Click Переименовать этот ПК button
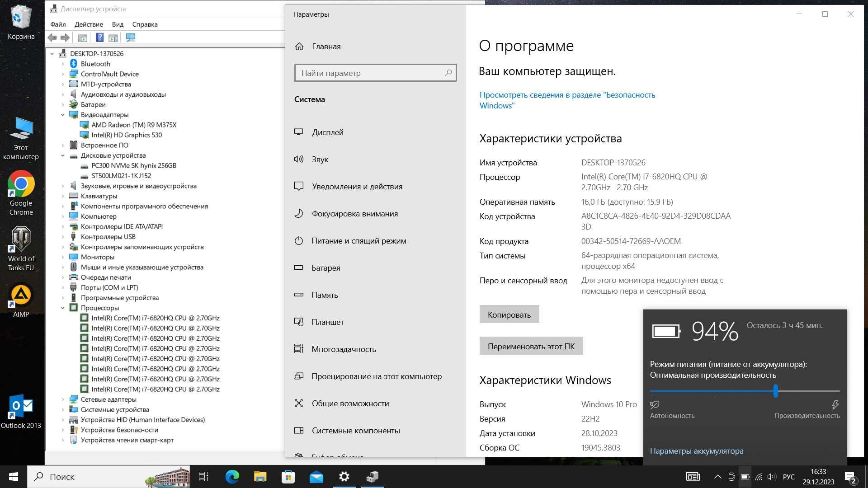 click(x=531, y=346)
